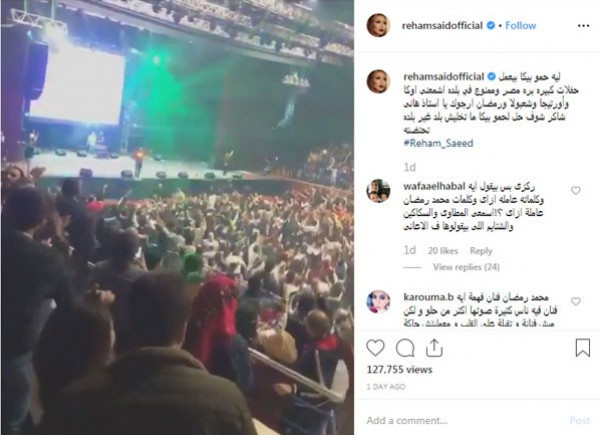Screen dimensions: 600x435
Task: Open the verified badge beside the header username
Action: point(490,26)
